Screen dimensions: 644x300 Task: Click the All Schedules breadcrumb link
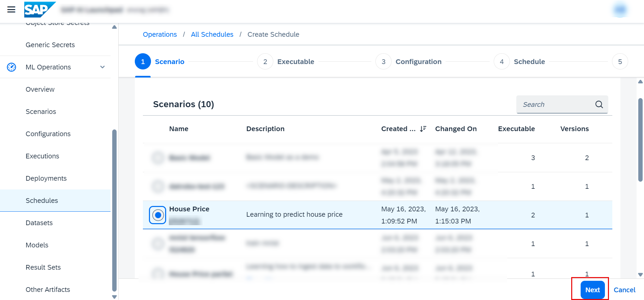click(x=212, y=34)
